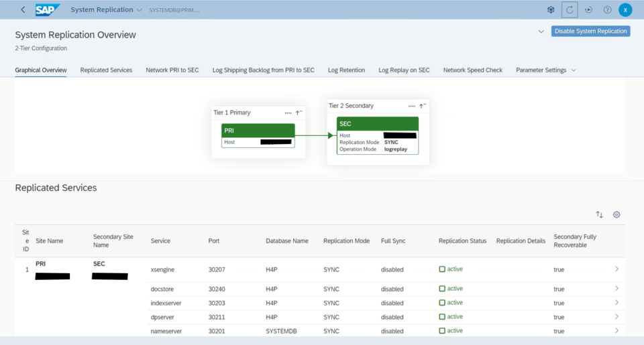The width and height of the screenshot is (644, 345).
Task: Click the Site Name column header
Action: [49, 240]
